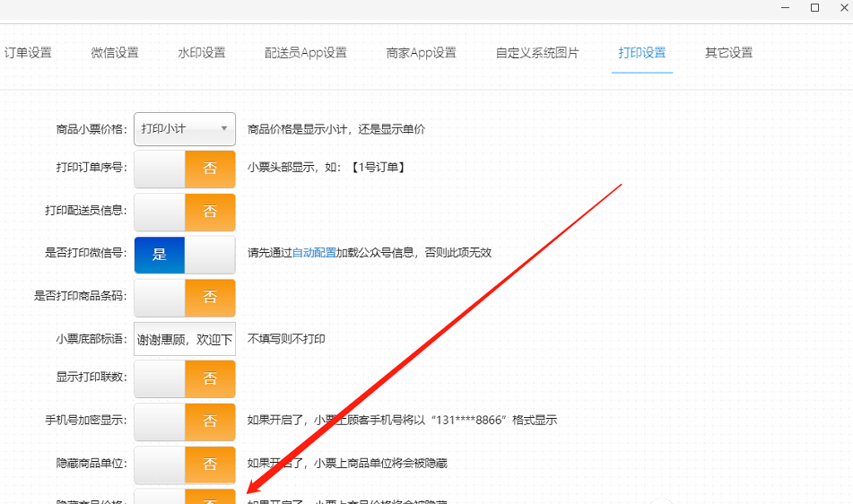The width and height of the screenshot is (853, 504).
Task: Enable the 显示打印联数 switch
Action: (x=185, y=378)
